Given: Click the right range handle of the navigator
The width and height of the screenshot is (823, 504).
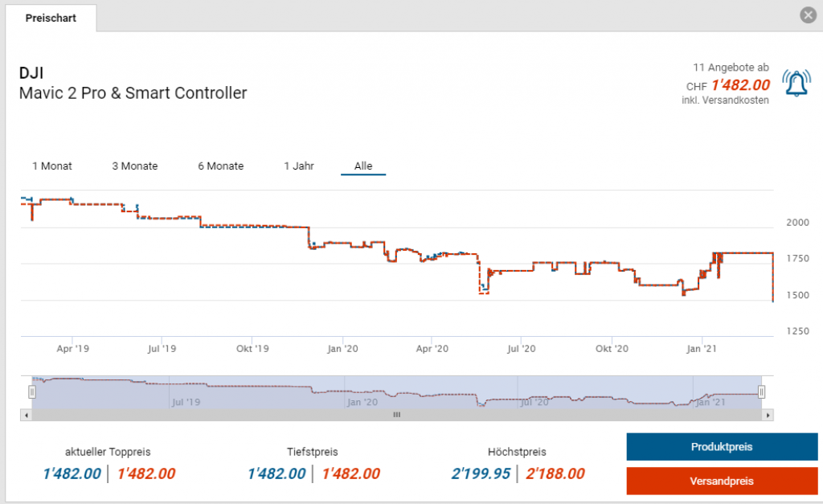Looking at the screenshot, I should click(761, 392).
